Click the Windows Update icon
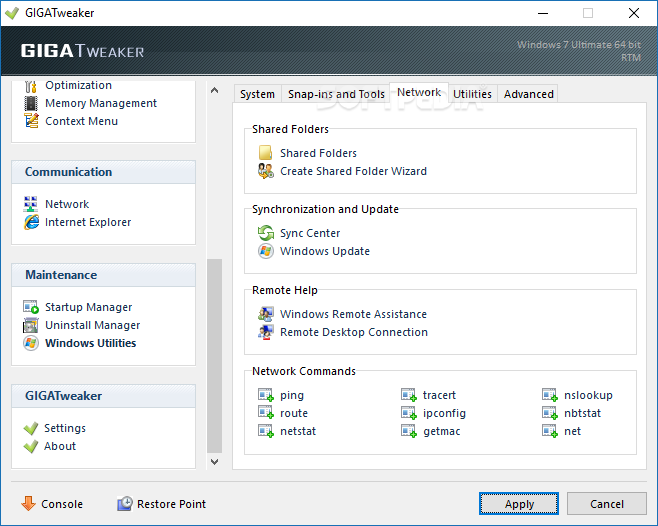 (x=265, y=251)
